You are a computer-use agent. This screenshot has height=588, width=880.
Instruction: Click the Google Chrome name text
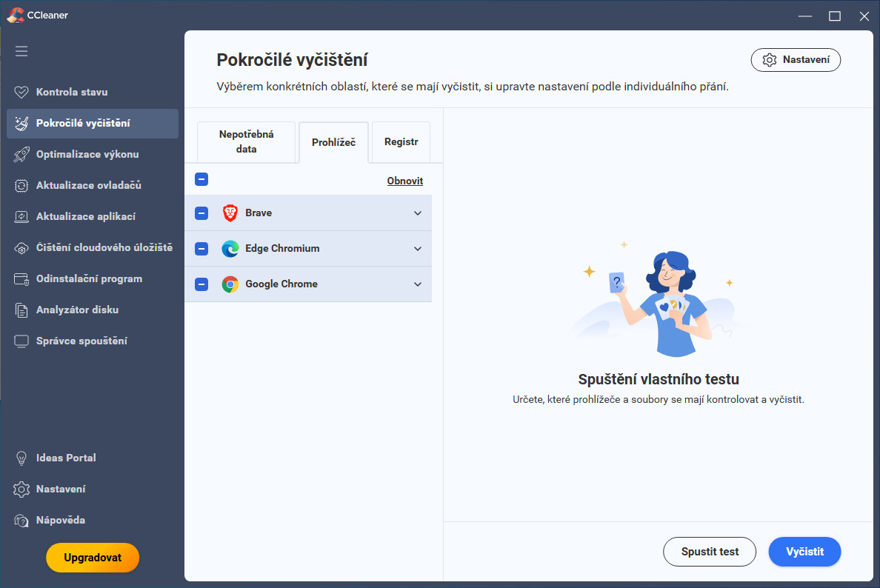(281, 284)
